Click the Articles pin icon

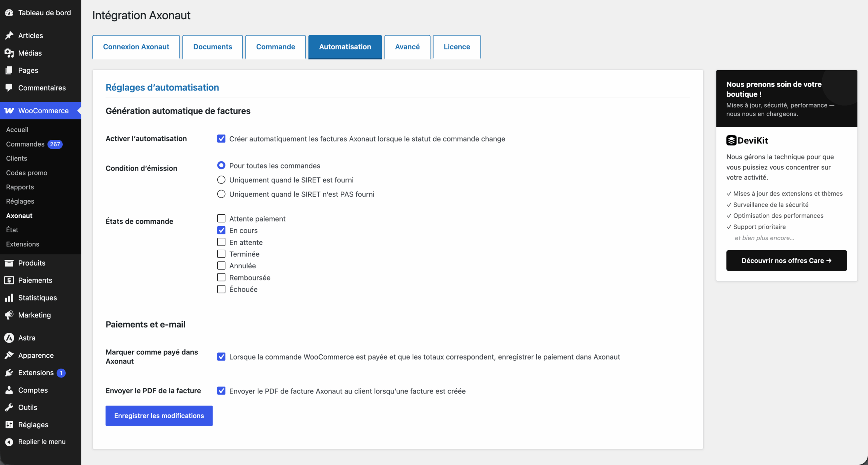click(x=9, y=35)
